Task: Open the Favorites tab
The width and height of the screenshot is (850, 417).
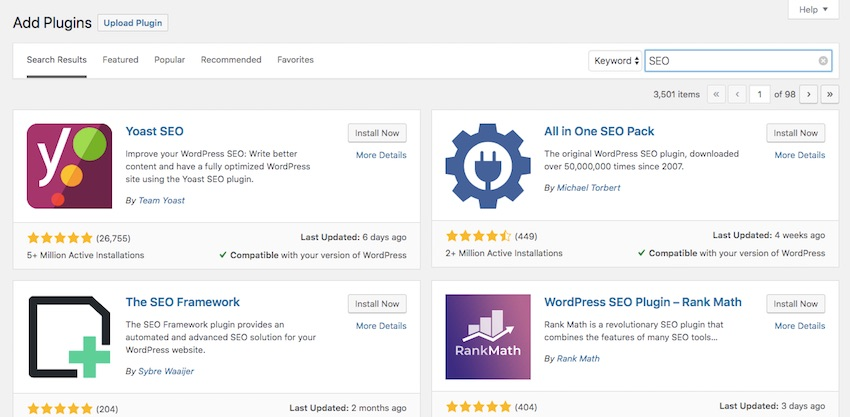Action: [295, 60]
